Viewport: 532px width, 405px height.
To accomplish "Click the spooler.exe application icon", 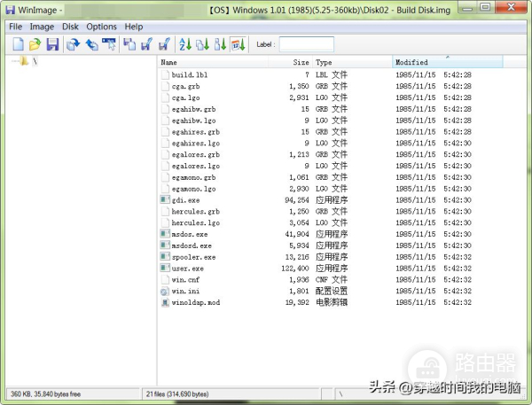I will coord(165,257).
